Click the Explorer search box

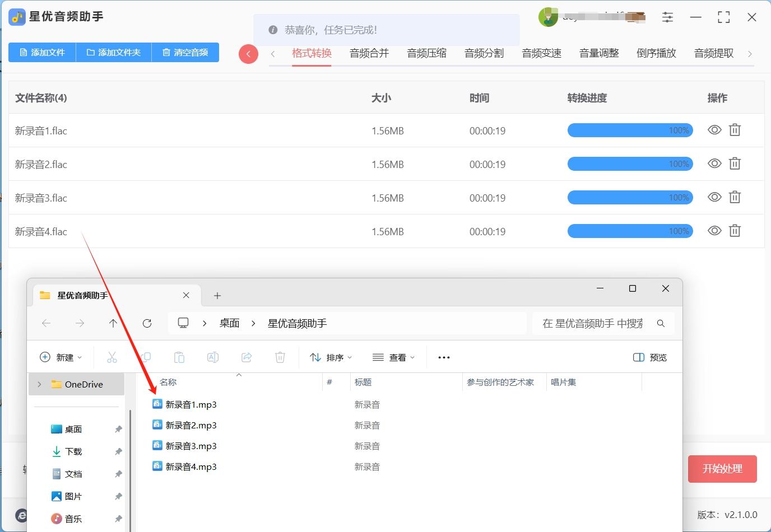point(603,323)
